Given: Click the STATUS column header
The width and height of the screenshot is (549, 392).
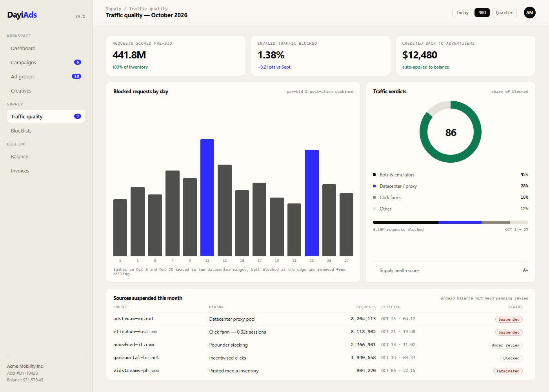Looking at the screenshot, I should [515, 307].
